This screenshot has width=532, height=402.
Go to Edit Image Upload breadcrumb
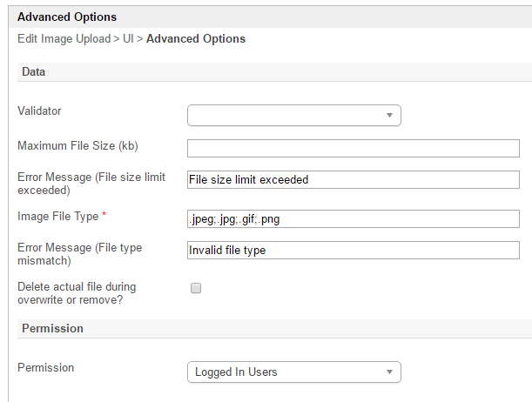pyautogui.click(x=64, y=39)
